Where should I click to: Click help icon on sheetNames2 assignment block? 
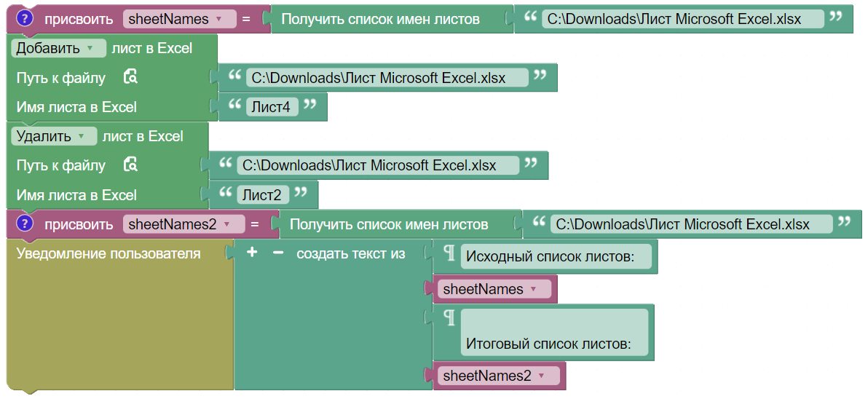(x=25, y=224)
